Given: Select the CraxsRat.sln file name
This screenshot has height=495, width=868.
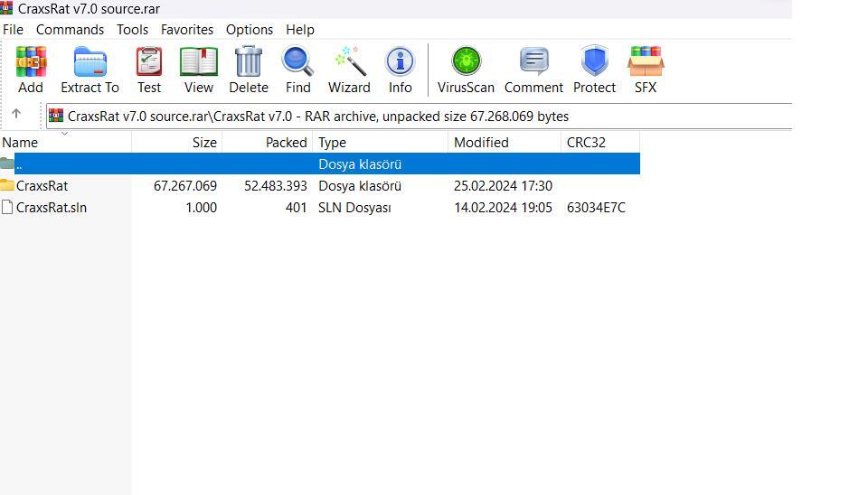Looking at the screenshot, I should (52, 208).
